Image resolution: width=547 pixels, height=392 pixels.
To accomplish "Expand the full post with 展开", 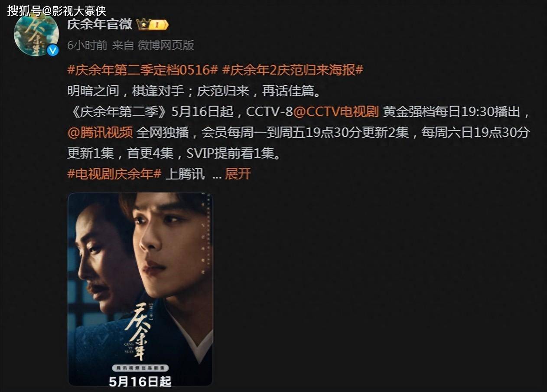I will (238, 174).
